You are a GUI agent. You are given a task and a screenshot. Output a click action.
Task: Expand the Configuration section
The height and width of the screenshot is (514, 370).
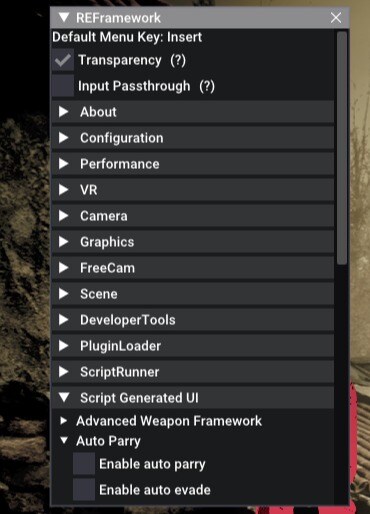point(193,138)
